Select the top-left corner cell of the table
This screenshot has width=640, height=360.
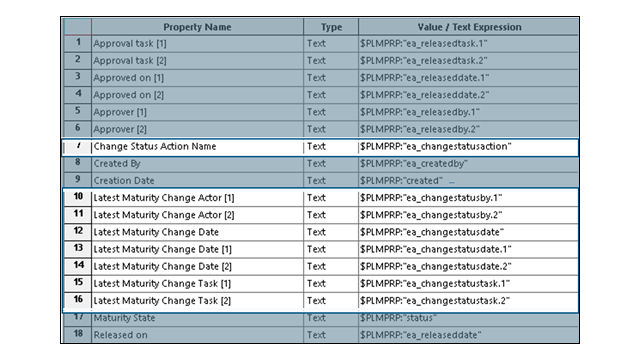click(x=78, y=27)
